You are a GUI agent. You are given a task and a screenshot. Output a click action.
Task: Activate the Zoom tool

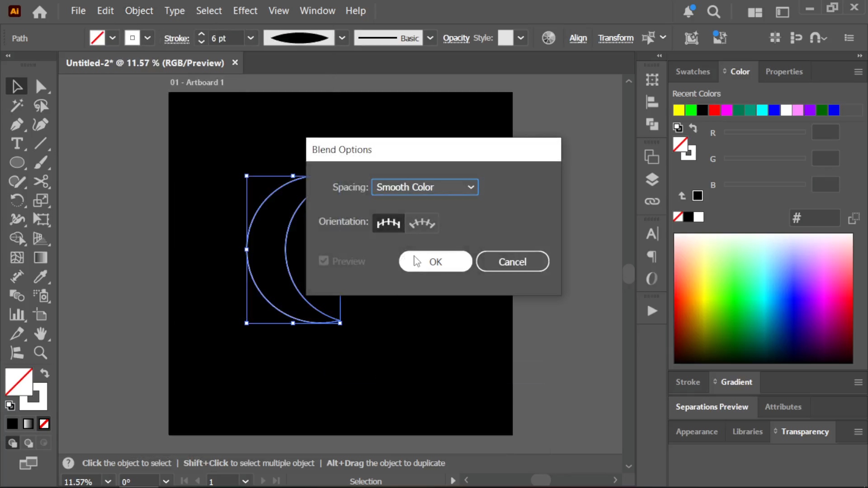point(41,352)
